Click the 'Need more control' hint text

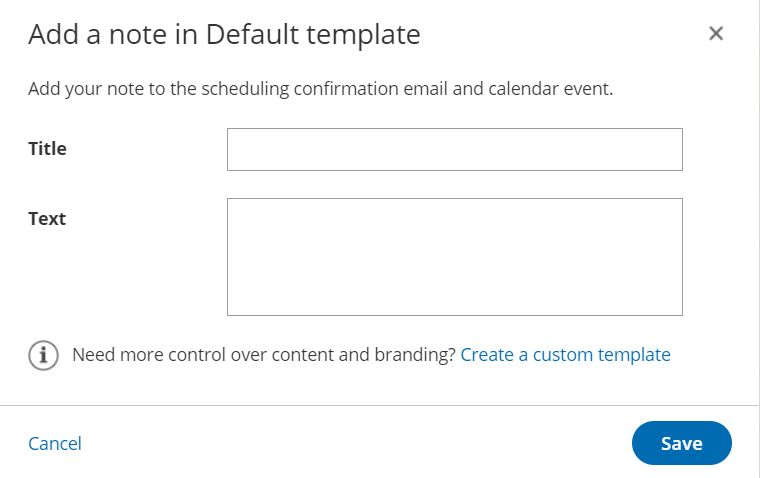tap(264, 355)
